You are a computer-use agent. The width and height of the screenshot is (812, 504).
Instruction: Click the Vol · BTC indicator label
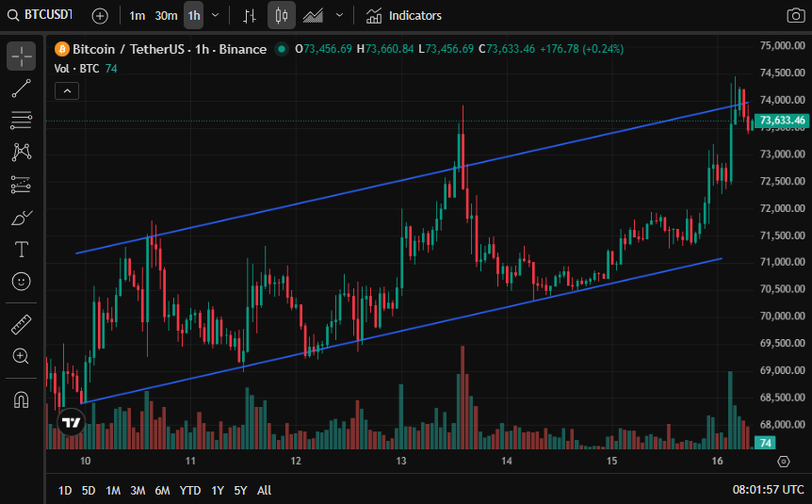[76, 69]
